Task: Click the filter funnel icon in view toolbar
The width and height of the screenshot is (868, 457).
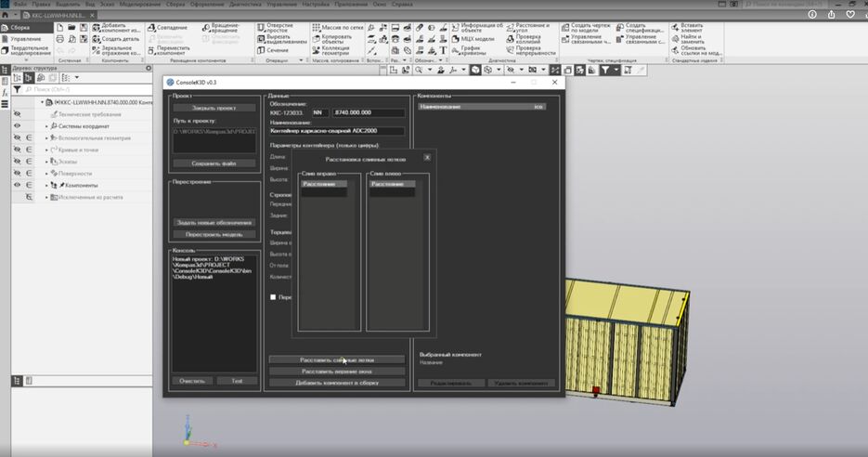Action: (605, 71)
